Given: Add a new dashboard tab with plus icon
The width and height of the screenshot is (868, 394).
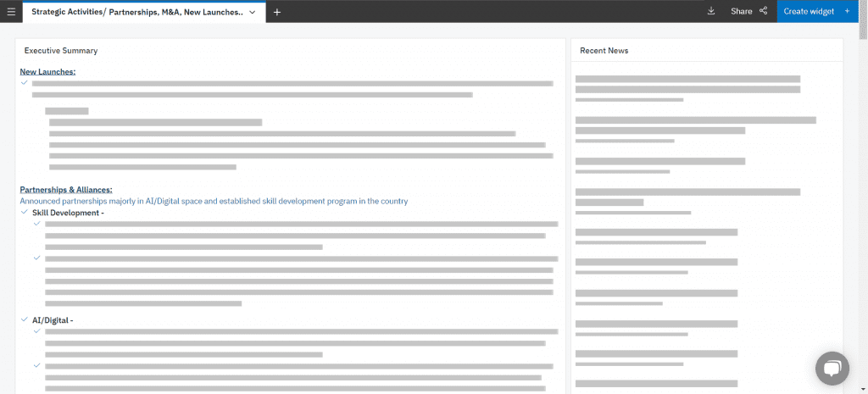Looking at the screenshot, I should click(x=277, y=12).
